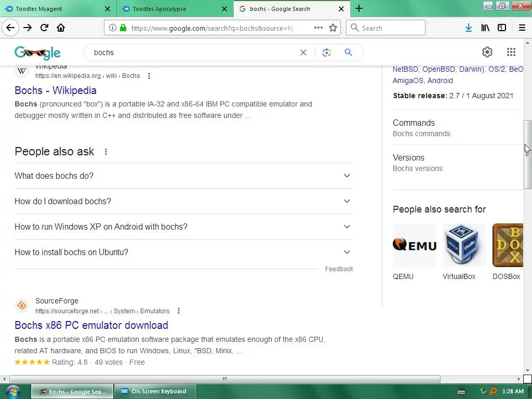Open the Library bookshelf icon
The height and width of the screenshot is (399, 532).
(x=485, y=28)
